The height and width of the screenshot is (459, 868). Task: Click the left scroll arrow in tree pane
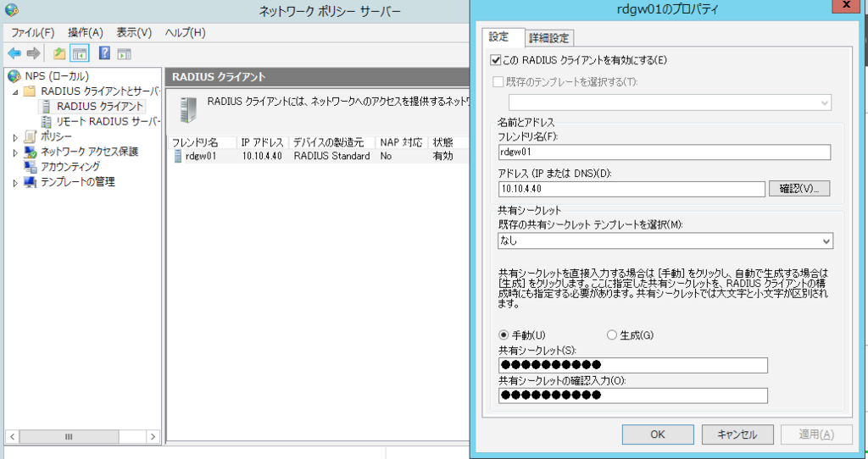click(x=13, y=436)
